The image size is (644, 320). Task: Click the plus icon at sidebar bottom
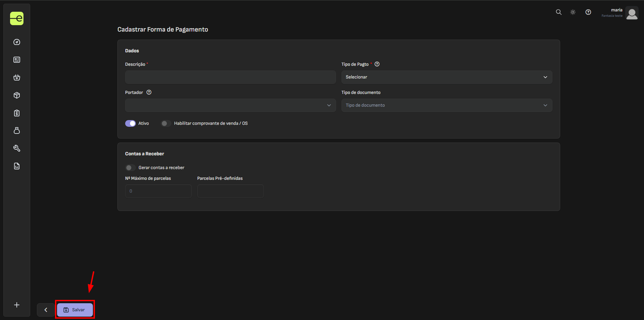(x=17, y=305)
